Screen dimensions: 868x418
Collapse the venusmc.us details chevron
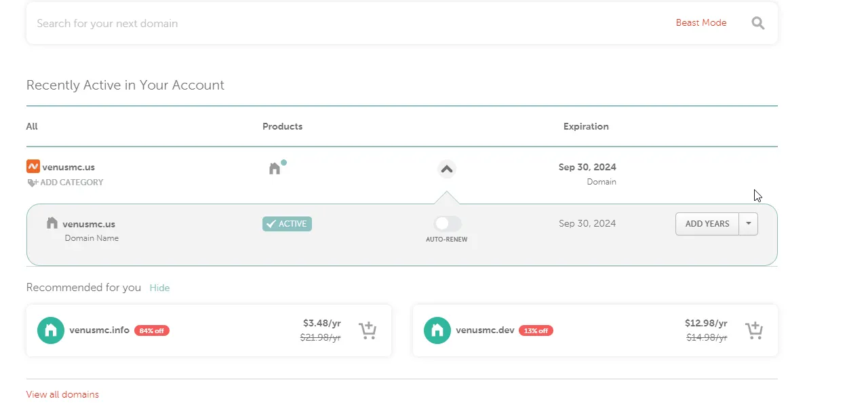(446, 169)
